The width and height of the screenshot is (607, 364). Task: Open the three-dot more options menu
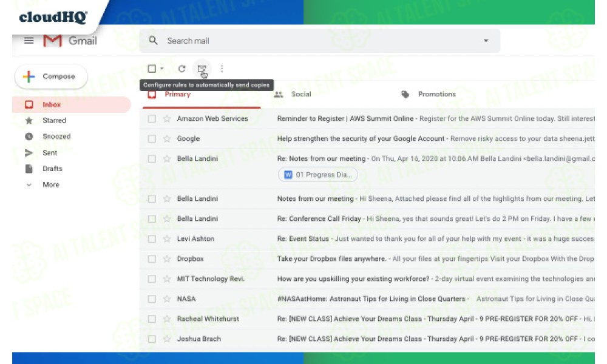222,69
